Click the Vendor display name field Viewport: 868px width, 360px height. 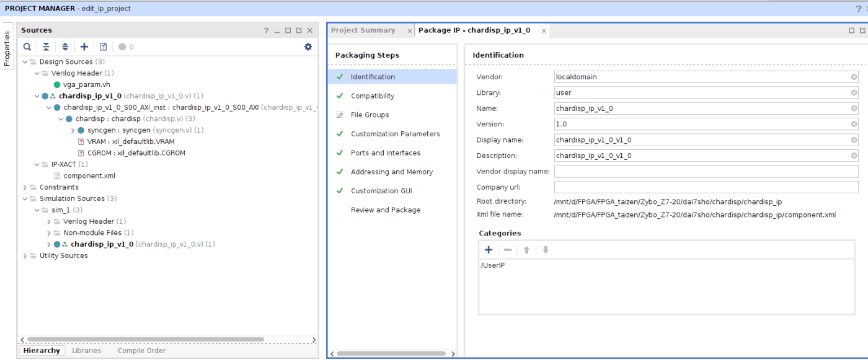click(706, 171)
